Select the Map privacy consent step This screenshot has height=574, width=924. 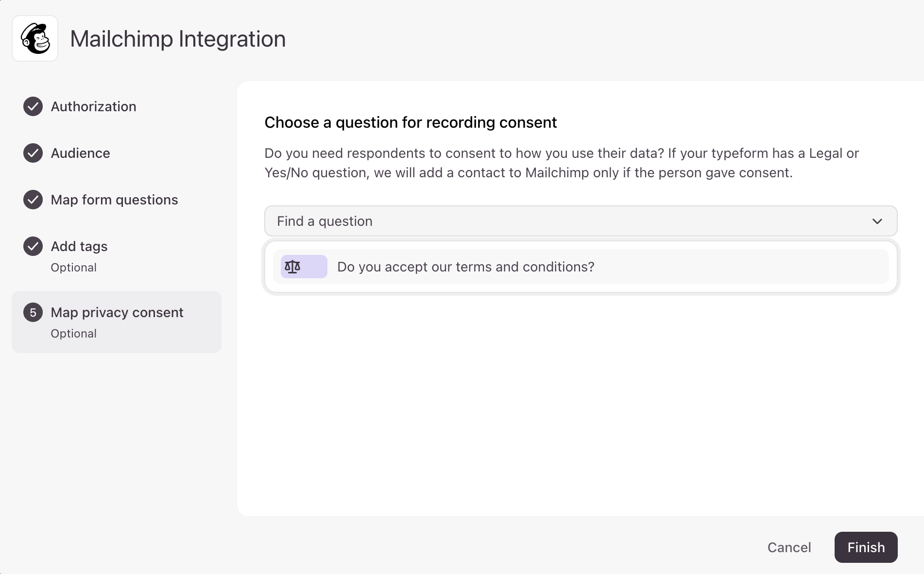point(117,322)
